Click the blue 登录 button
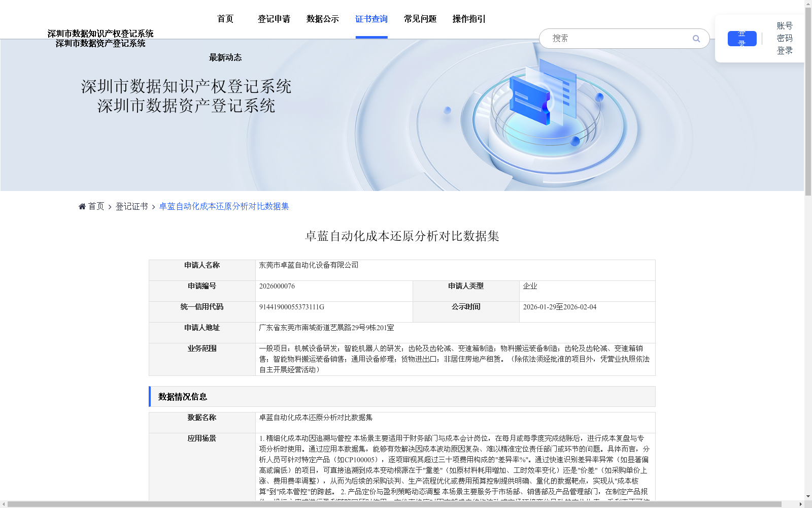Screen dimensions: 812x508 coord(742,39)
